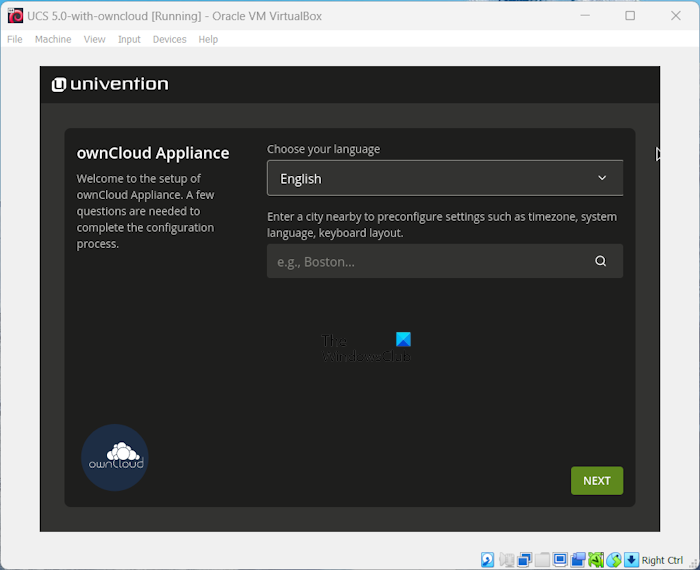700x570 pixels.
Task: Click the Right Ctrl host key label
Action: [662, 560]
